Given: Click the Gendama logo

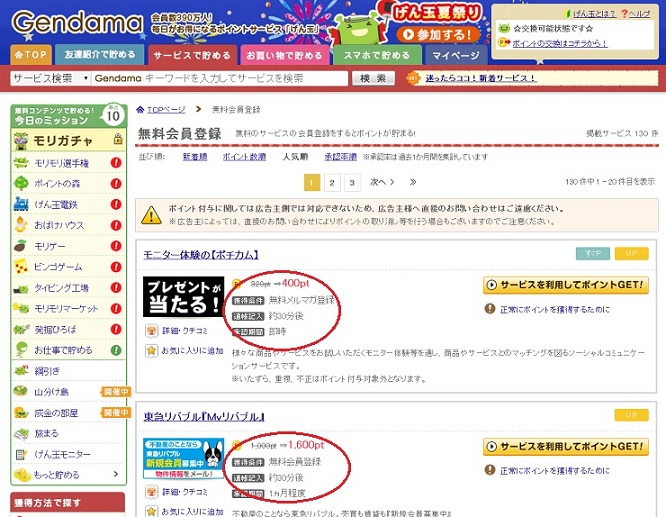Looking at the screenshot, I should click(77, 23).
